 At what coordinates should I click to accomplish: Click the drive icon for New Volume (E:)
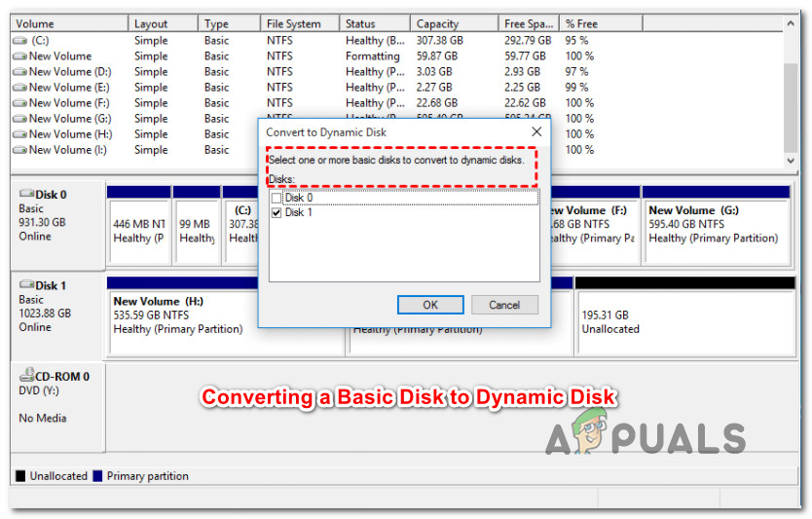click(x=20, y=87)
